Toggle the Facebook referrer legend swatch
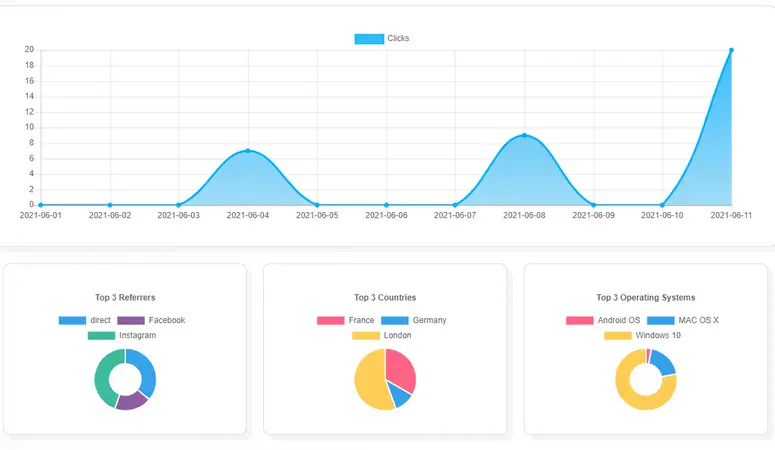Image resolution: width=775 pixels, height=450 pixels. (131, 320)
